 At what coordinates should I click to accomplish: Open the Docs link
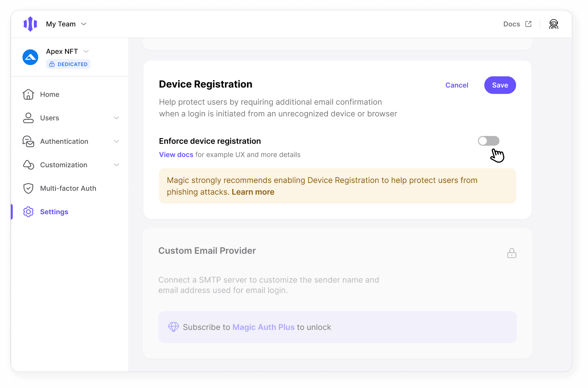[x=512, y=24]
